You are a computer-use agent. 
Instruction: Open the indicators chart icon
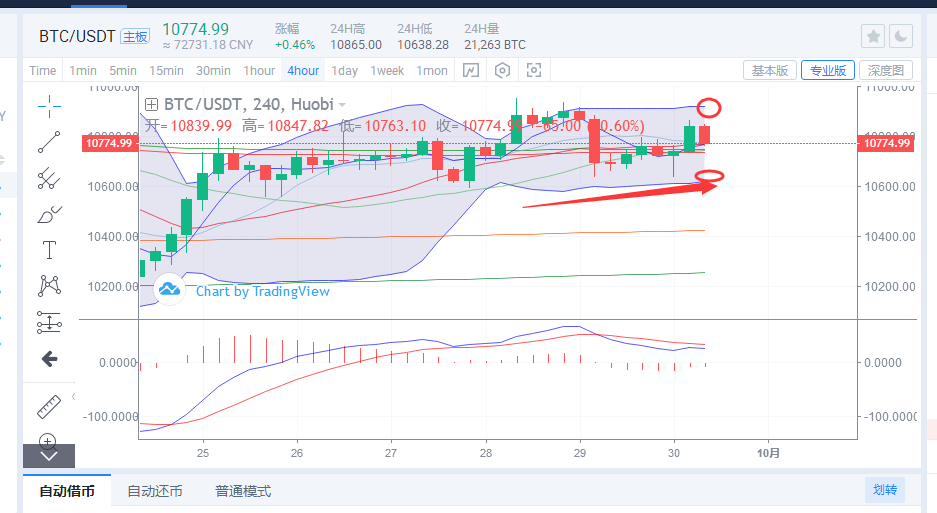[471, 71]
